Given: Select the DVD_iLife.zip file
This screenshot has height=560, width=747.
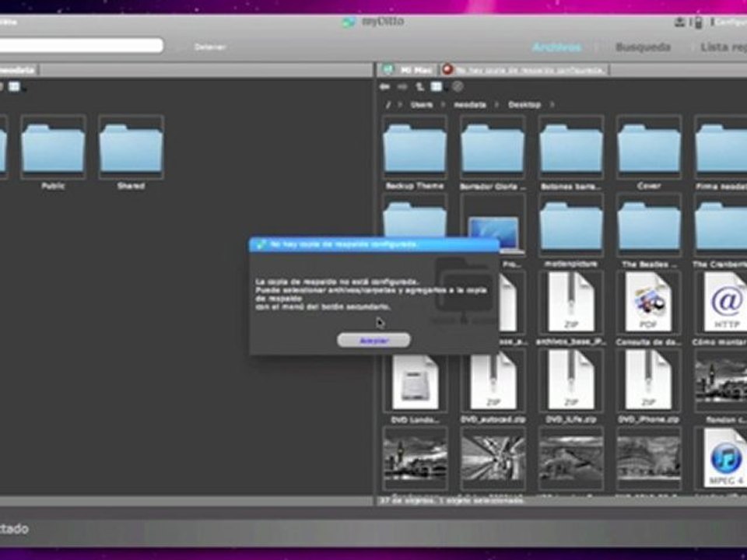Looking at the screenshot, I should tap(570, 387).
